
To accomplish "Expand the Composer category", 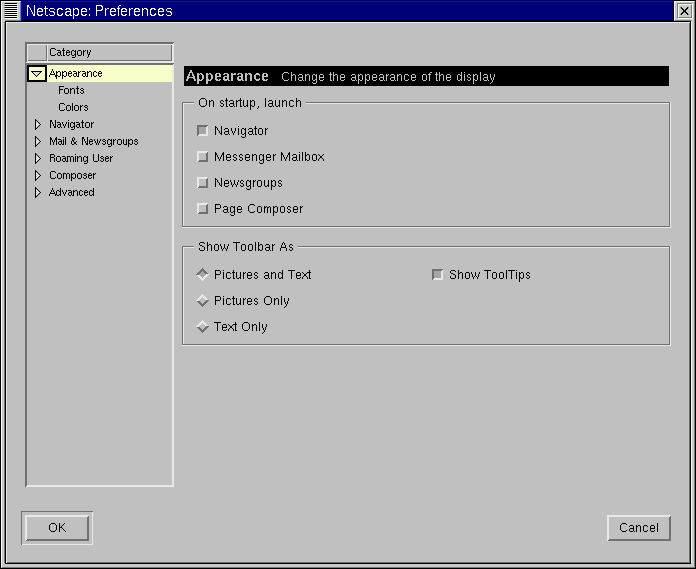I will pos(38,176).
